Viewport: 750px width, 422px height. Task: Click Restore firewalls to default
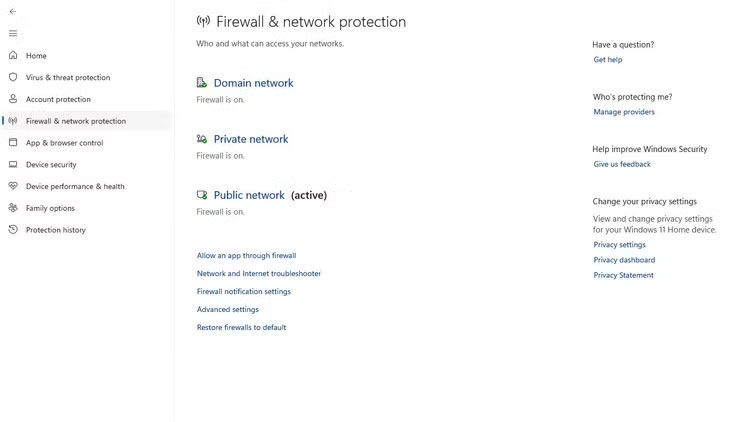pos(241,327)
